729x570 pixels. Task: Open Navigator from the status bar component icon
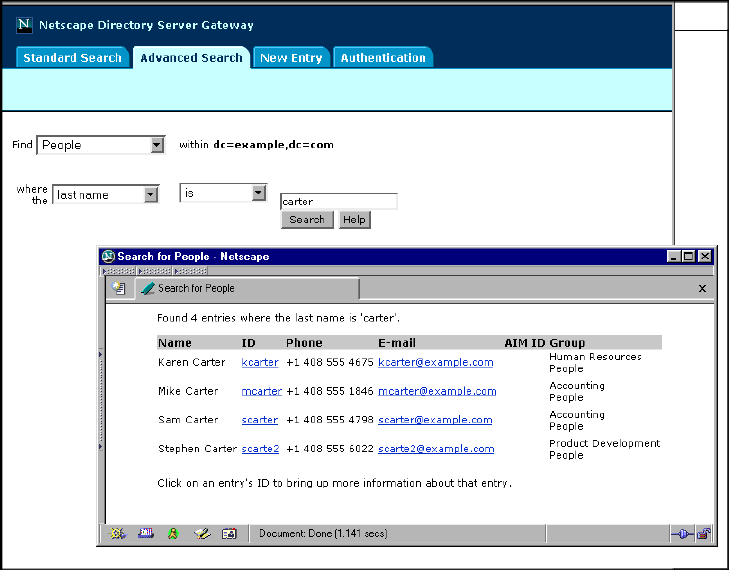(x=117, y=533)
